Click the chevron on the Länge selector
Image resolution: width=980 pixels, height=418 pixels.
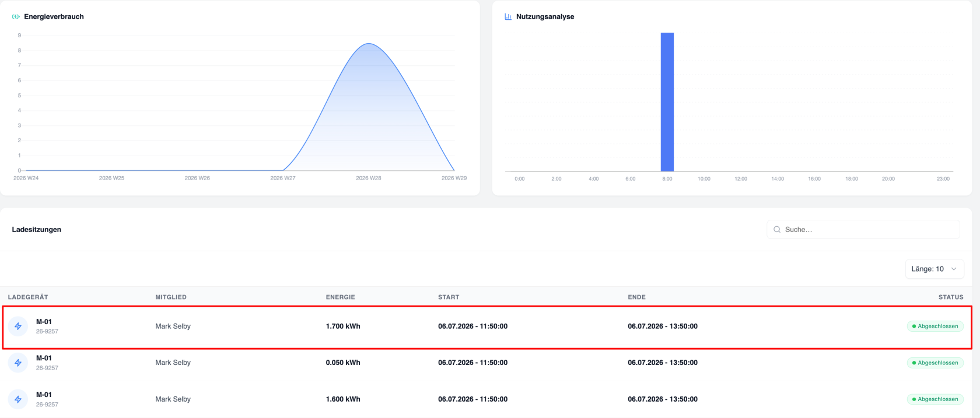(954, 269)
